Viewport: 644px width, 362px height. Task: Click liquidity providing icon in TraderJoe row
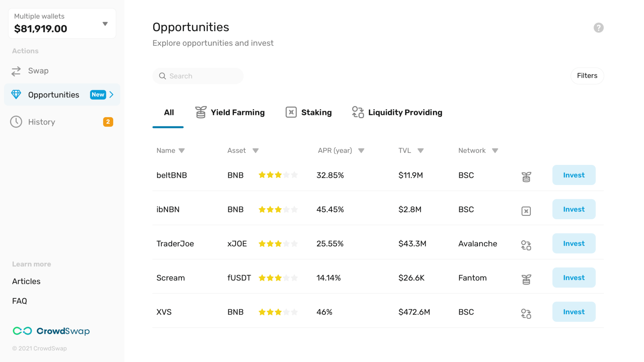(526, 245)
